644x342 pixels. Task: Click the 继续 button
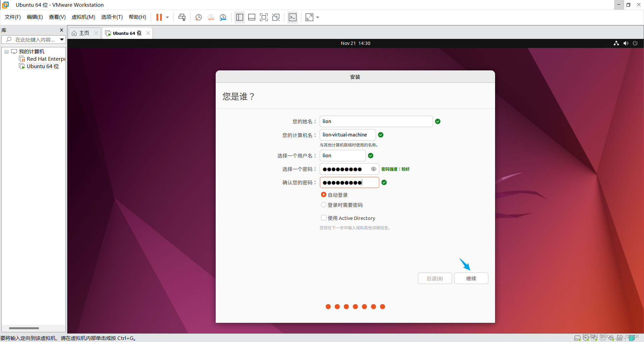click(471, 278)
